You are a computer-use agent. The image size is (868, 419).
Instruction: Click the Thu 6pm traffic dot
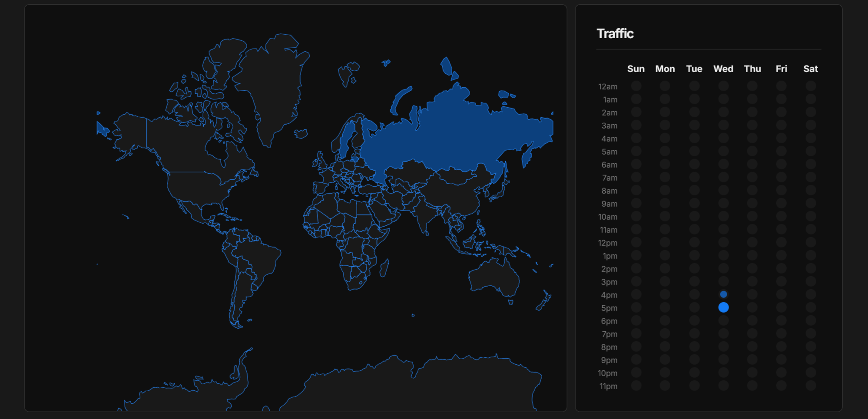tap(752, 320)
